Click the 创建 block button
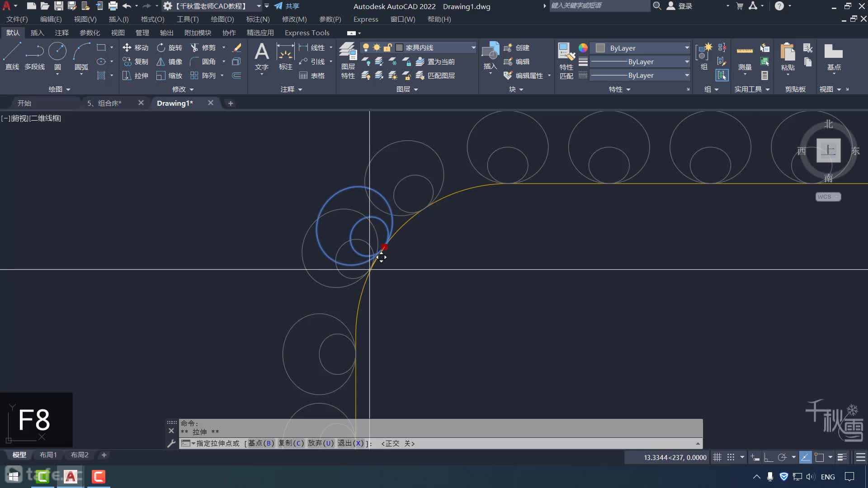Image resolution: width=868 pixels, height=488 pixels. 517,47
